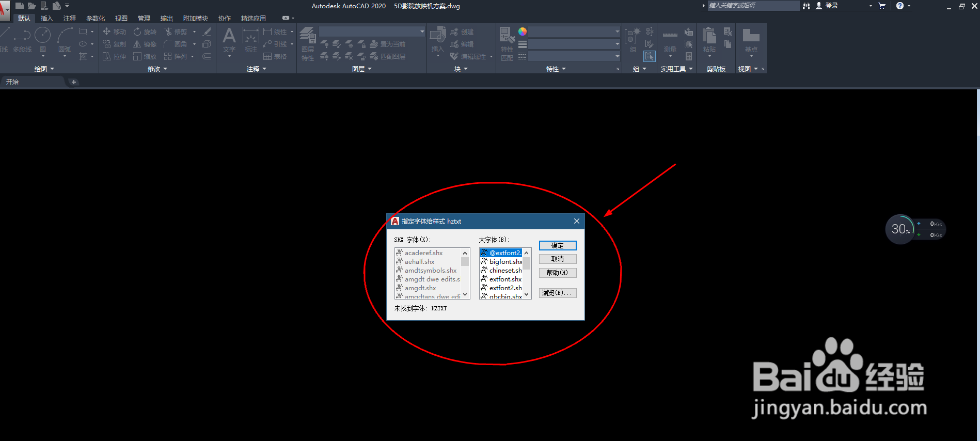This screenshot has height=441, width=980.
Task: Confirm with the 确定 button
Action: [x=558, y=246]
